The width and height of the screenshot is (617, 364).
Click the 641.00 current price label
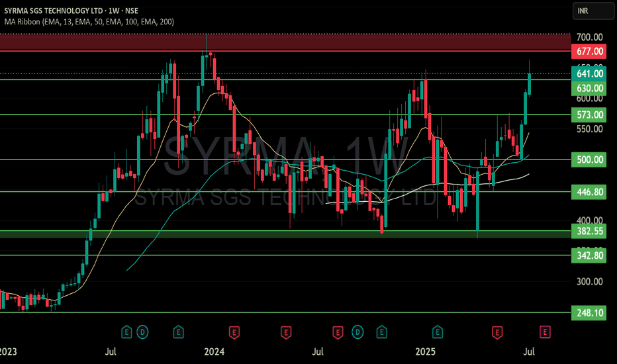click(589, 73)
